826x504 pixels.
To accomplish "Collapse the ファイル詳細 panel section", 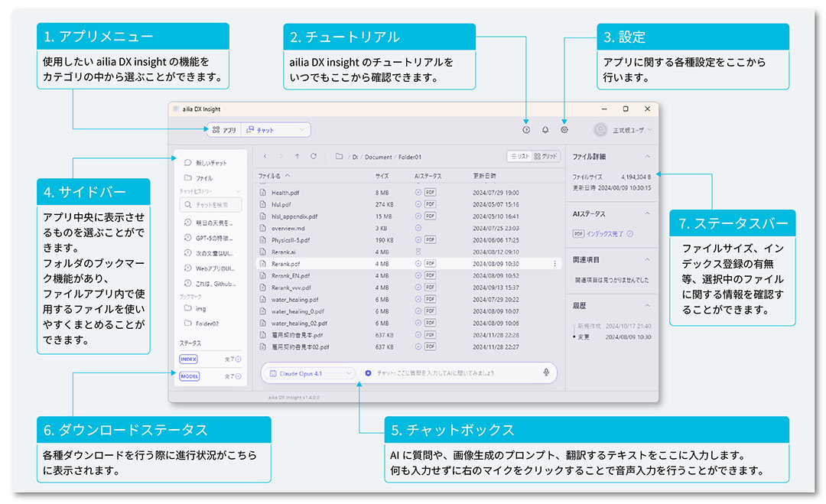I will 648,156.
